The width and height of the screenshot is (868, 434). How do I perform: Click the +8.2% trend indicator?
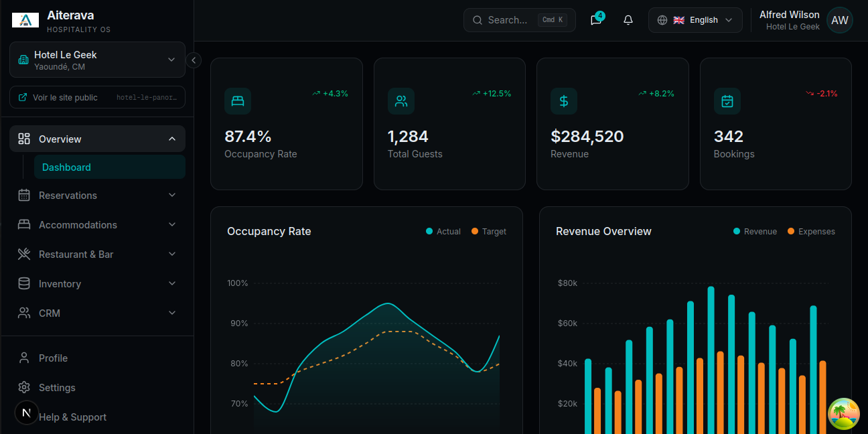pyautogui.click(x=656, y=94)
